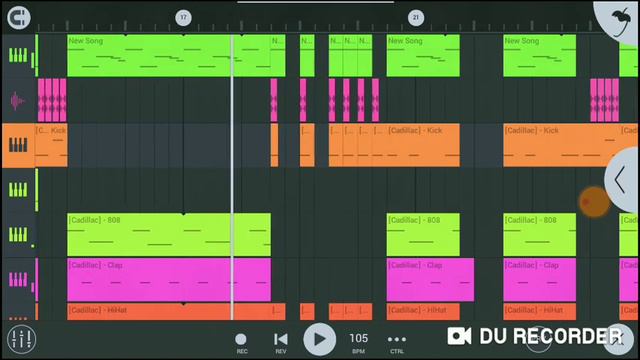640x360 pixels.
Task: Open the mixer sliders icon
Action: click(x=21, y=339)
